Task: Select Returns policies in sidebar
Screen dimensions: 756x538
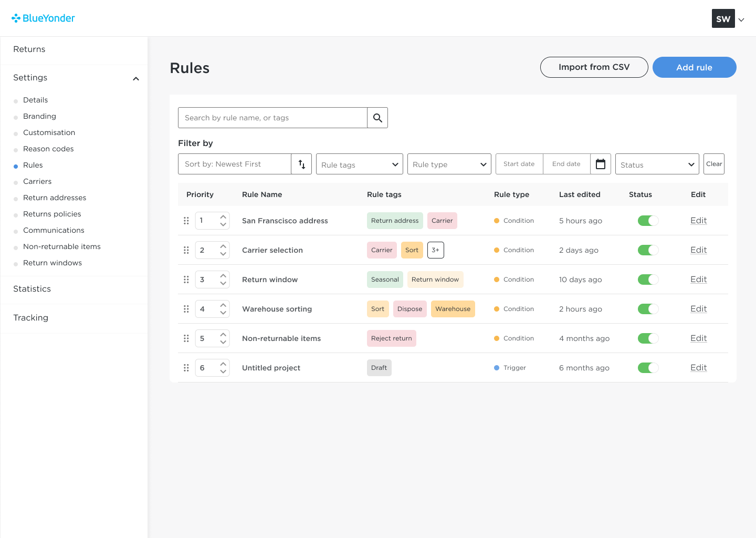Action: (x=52, y=214)
